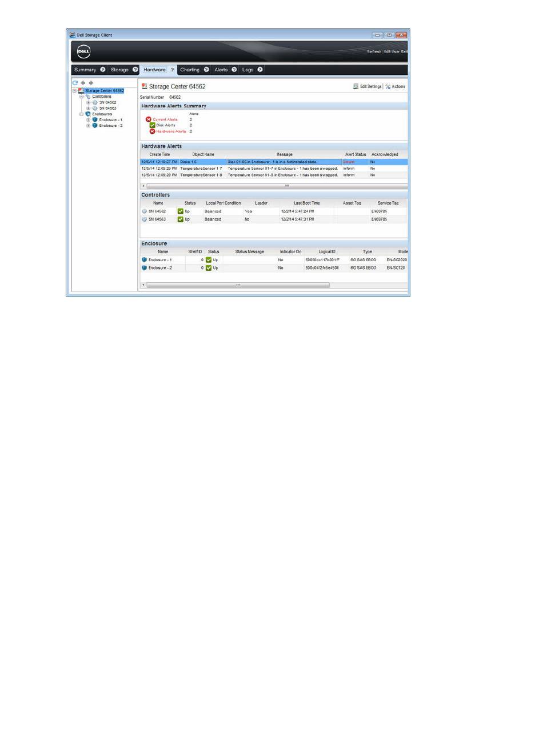The width and height of the screenshot is (543, 756).
Task: Click the Hardware Alerts horizontal scrollbar
Action: (x=277, y=186)
